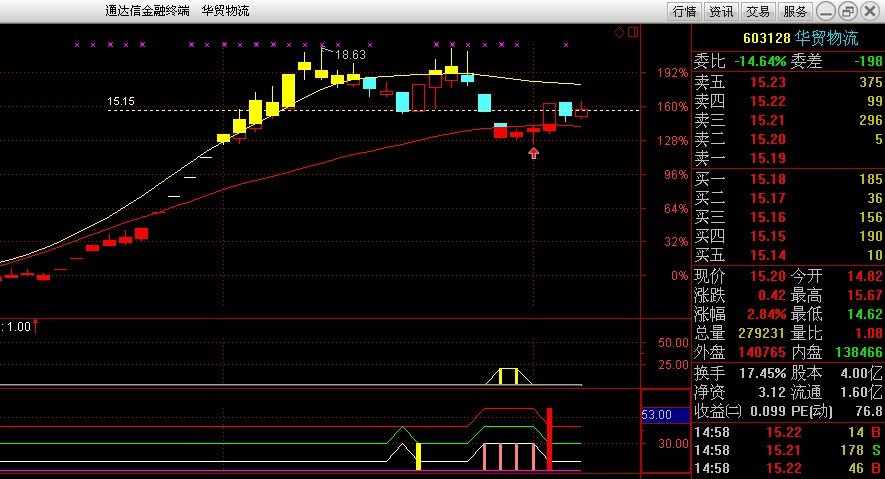885x479 pixels.
Task: Click the 15.15 dashed price line label
Action: 121,101
